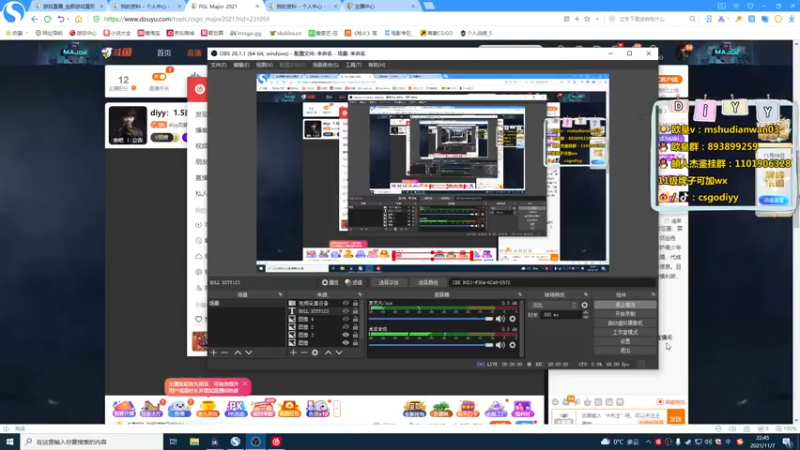Toggle visibility of 图像 3 source
Viewport: 800px width, 450px height.
[x=345, y=335]
